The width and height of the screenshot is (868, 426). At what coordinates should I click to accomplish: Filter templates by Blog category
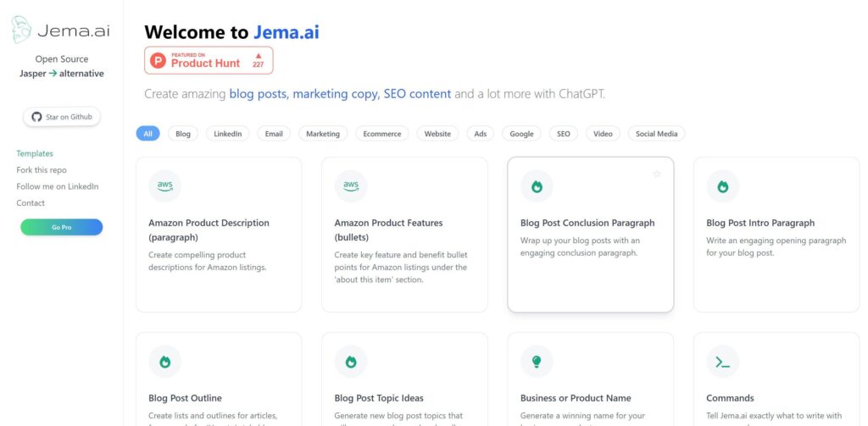pyautogui.click(x=183, y=134)
